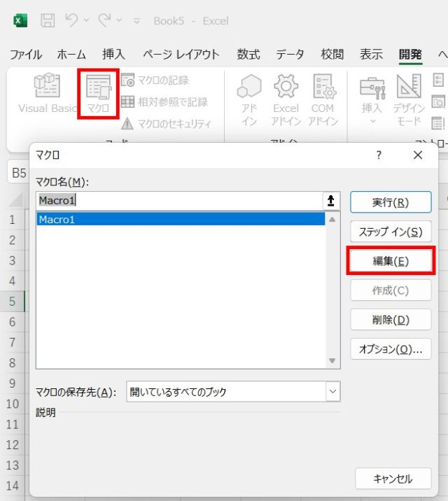Click the キャンセル cancel button
The image size is (448, 501).
[393, 479]
